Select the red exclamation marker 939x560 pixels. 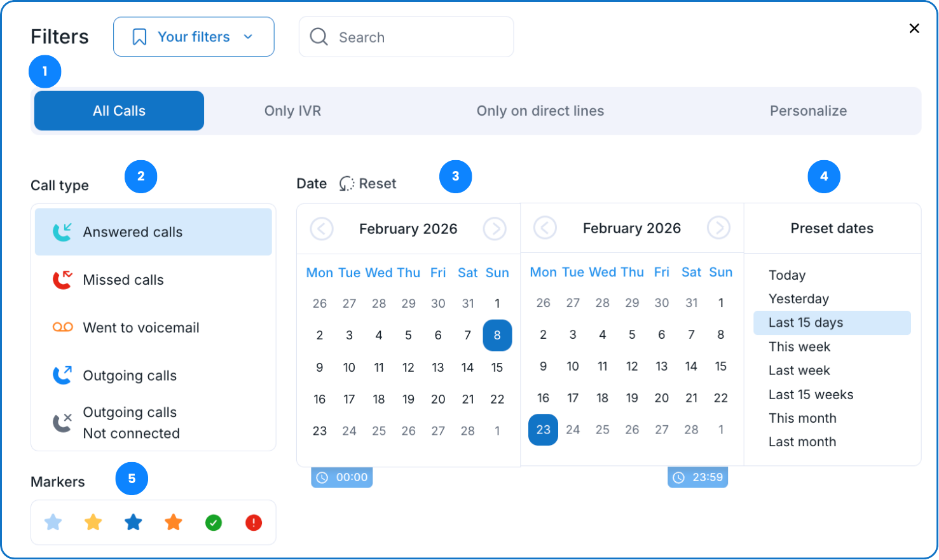click(254, 523)
